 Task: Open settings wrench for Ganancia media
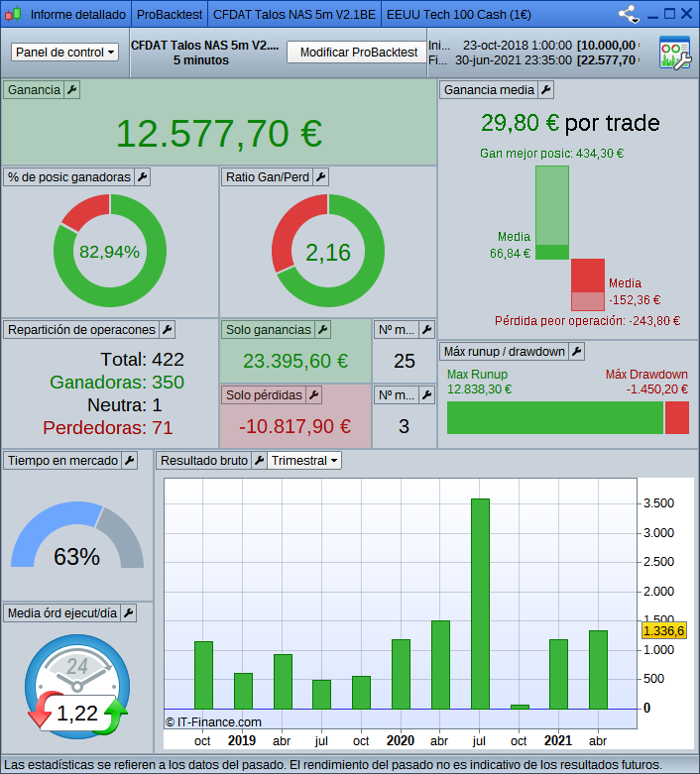pos(545,90)
